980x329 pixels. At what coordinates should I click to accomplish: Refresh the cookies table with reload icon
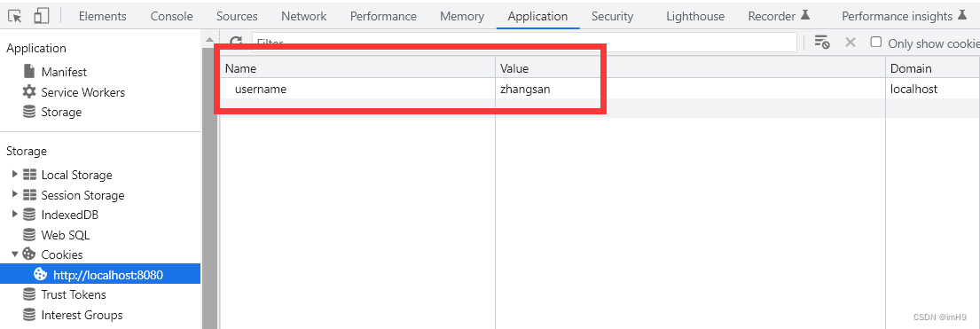(236, 43)
